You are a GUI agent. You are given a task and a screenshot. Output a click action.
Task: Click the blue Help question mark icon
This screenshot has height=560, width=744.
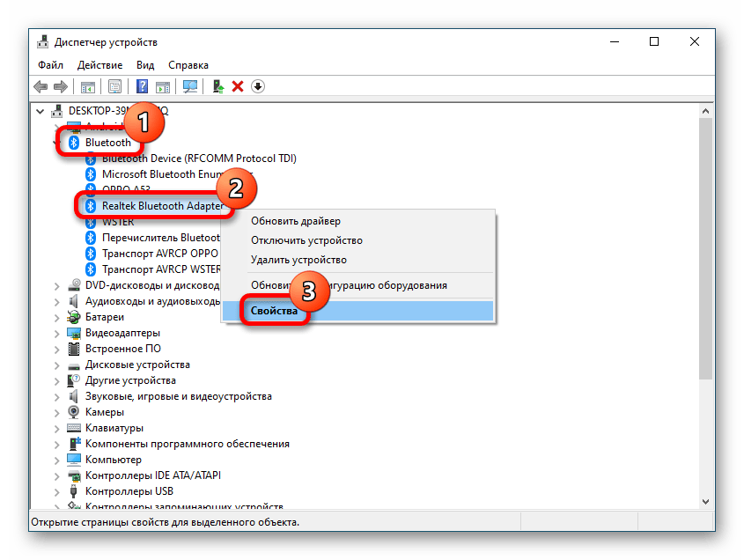click(143, 86)
